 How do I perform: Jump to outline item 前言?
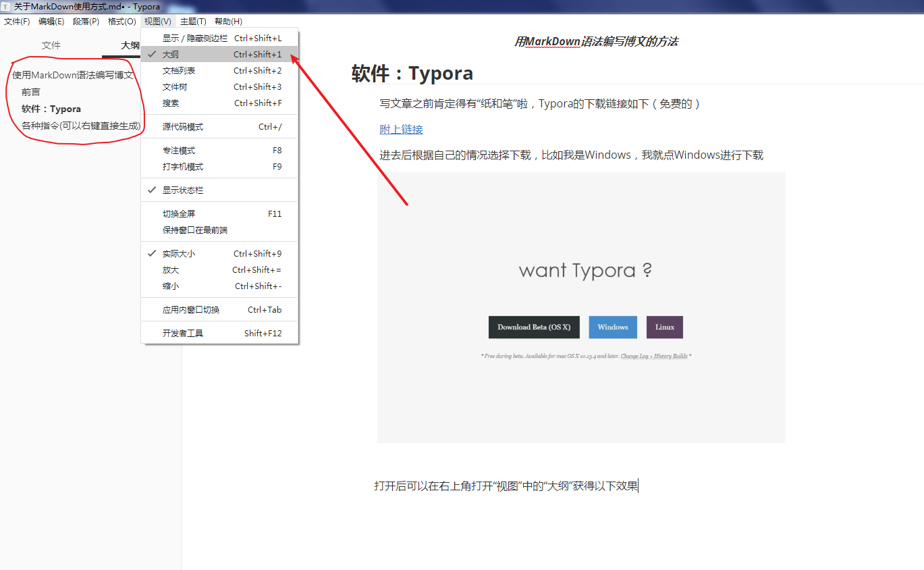[x=31, y=92]
